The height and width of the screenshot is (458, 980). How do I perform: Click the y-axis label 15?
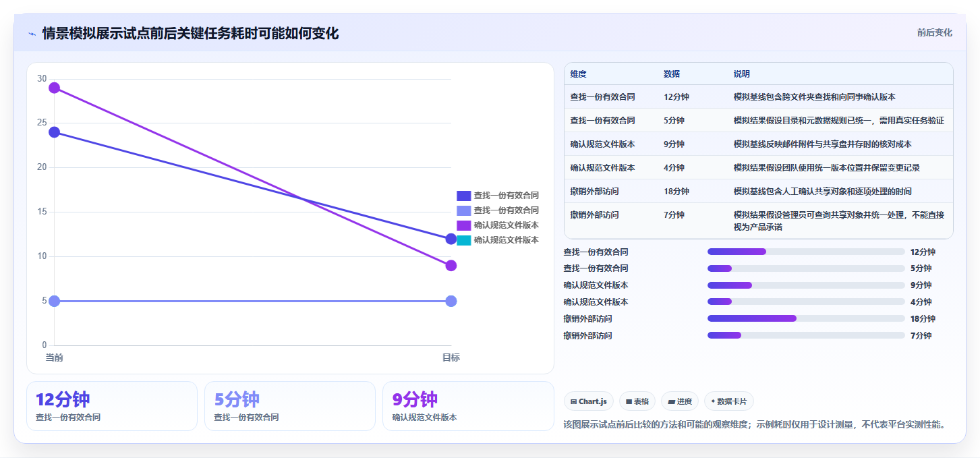click(x=42, y=212)
